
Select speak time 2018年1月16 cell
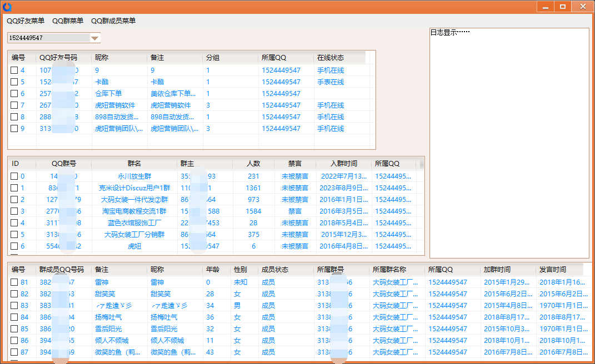click(562, 282)
